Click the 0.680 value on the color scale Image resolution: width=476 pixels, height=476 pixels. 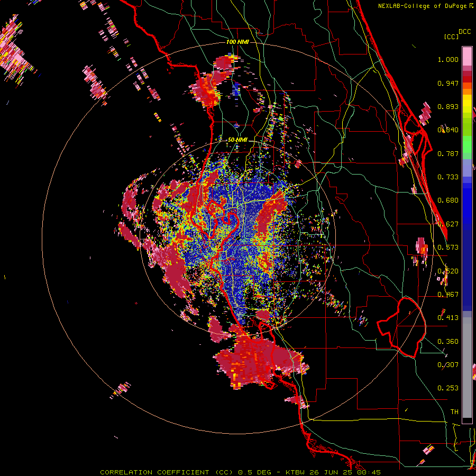tap(448, 200)
